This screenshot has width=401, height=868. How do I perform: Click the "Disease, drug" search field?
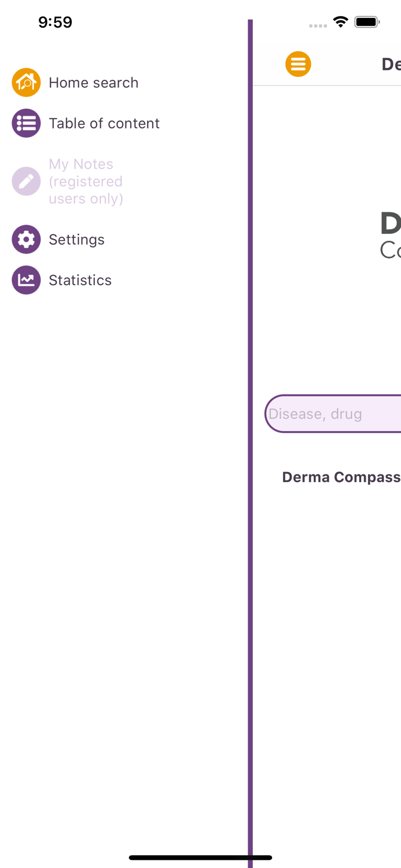click(x=333, y=414)
